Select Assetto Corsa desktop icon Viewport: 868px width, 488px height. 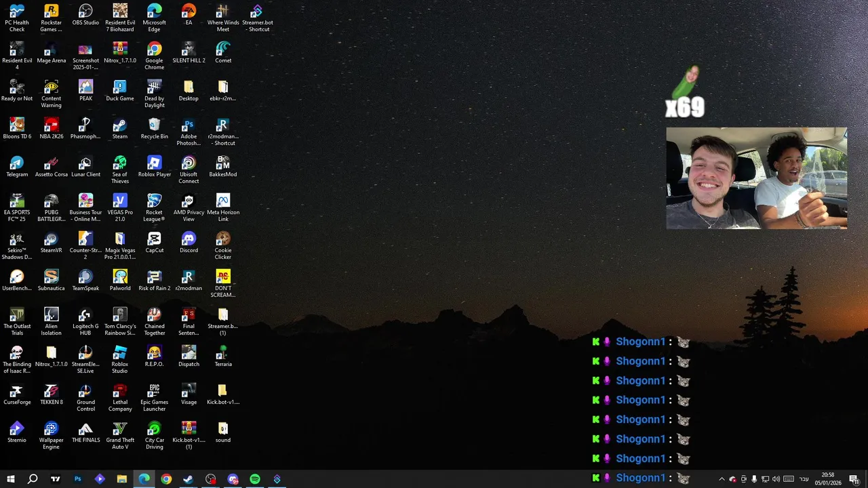point(51,166)
